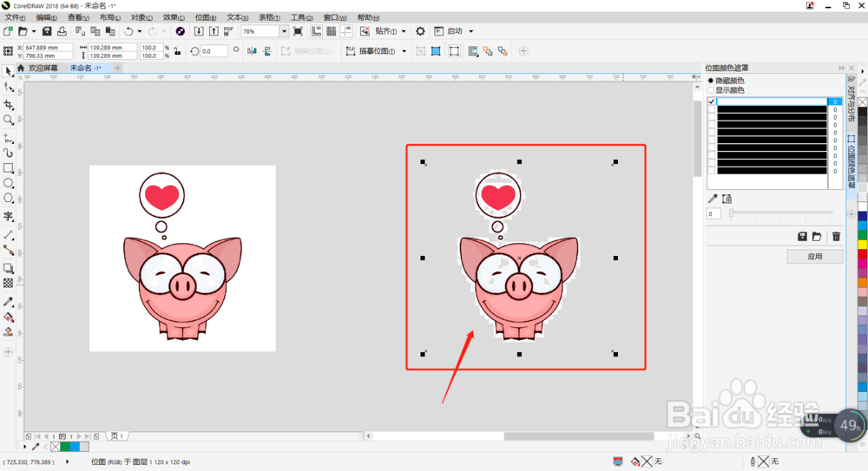
Task: Click the Export icon
Action: coord(214,31)
